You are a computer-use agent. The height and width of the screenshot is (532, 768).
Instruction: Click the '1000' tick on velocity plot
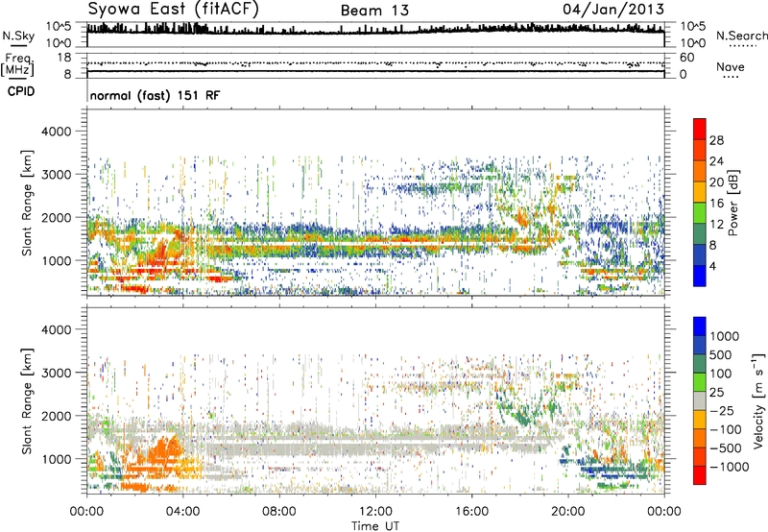point(56,459)
